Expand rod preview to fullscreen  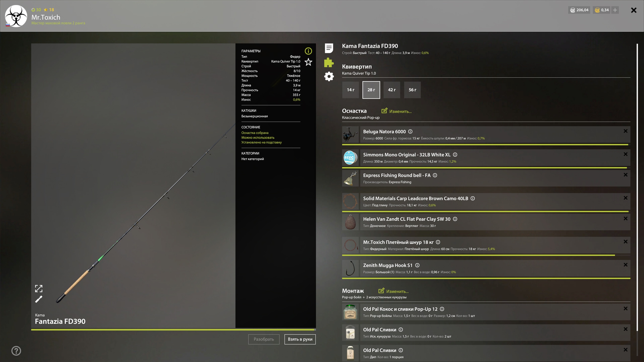coord(38,289)
